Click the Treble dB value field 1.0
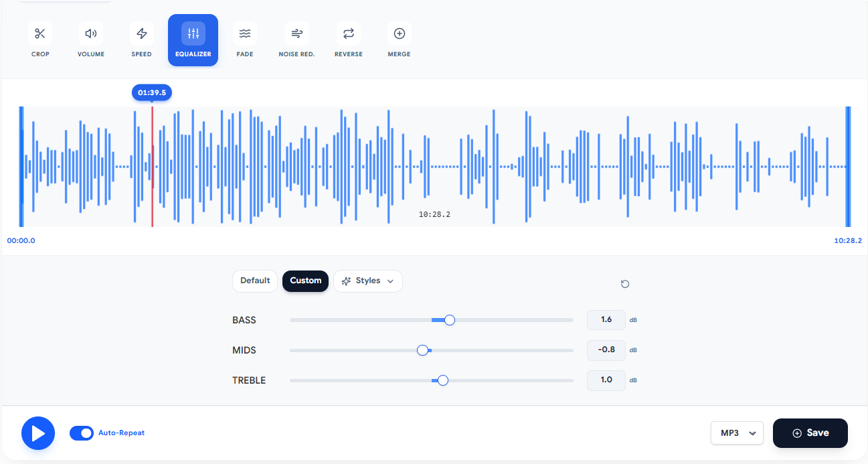This screenshot has width=868, height=464. [606, 380]
